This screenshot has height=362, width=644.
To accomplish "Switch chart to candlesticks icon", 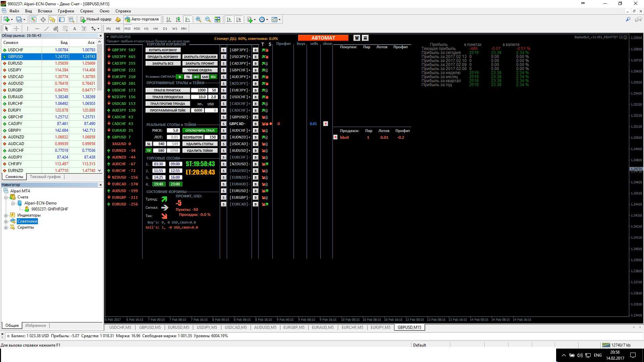I will [178, 19].
